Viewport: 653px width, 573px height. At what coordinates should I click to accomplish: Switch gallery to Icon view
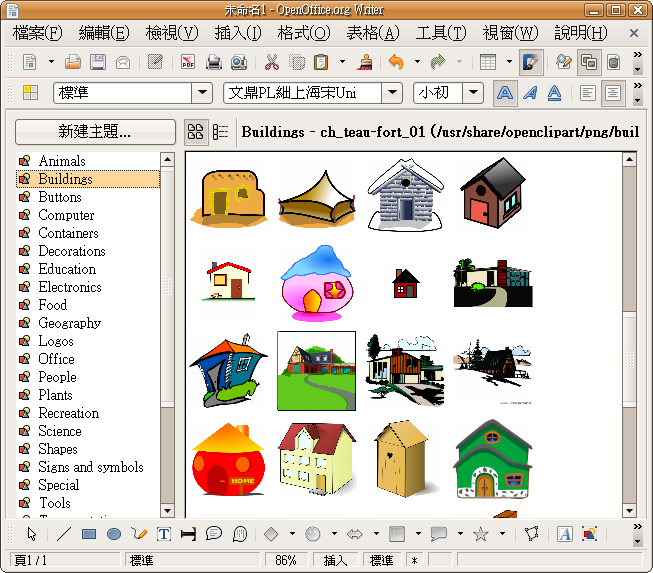196,132
